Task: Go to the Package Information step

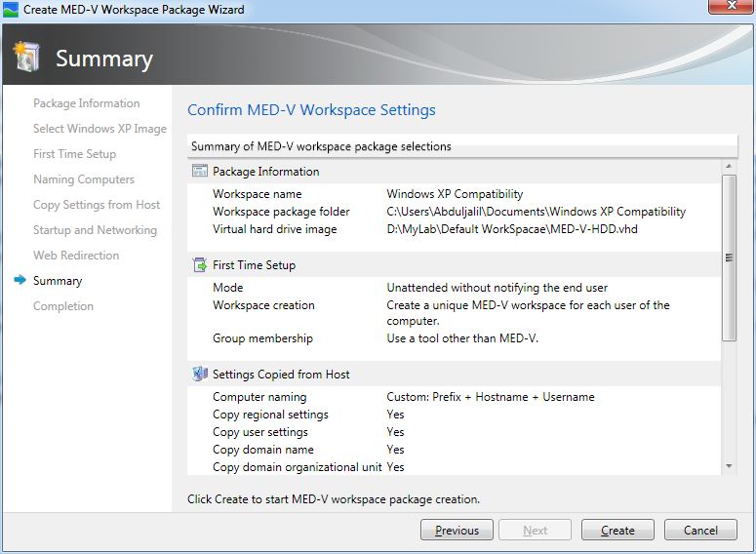Action: click(x=86, y=103)
